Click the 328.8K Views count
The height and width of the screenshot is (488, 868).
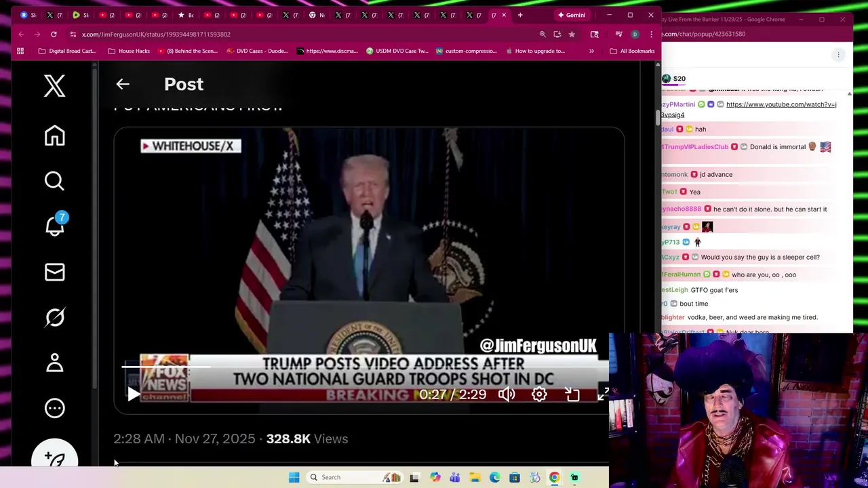pyautogui.click(x=307, y=439)
